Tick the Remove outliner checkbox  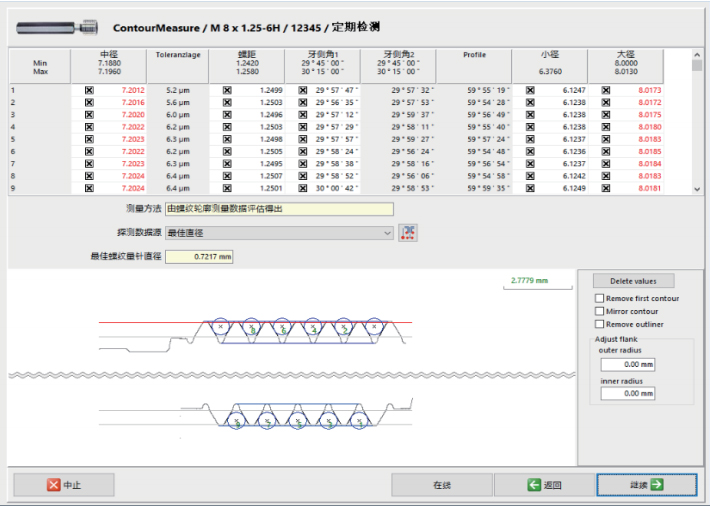point(599,324)
